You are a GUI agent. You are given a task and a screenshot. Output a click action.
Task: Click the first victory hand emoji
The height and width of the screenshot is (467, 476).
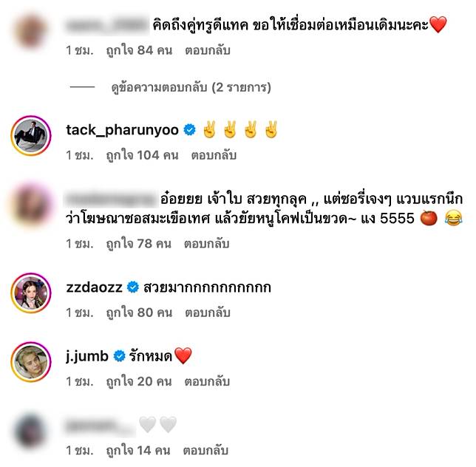tap(209, 129)
